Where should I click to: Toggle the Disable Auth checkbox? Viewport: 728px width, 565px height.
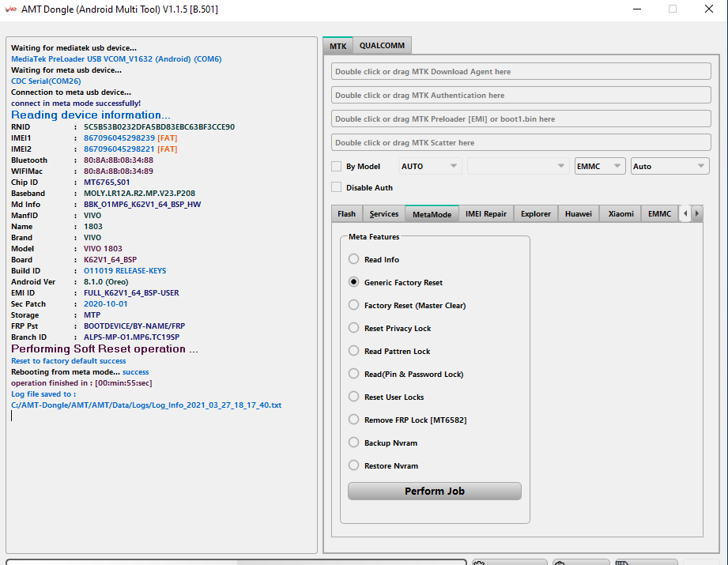(x=337, y=188)
